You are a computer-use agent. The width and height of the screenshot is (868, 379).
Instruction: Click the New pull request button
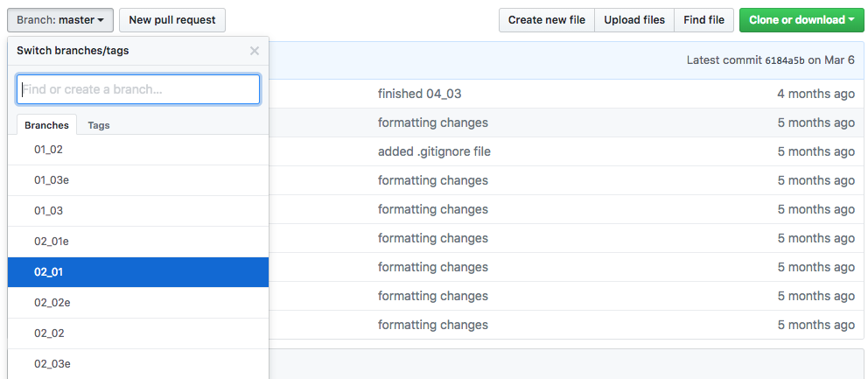point(172,20)
